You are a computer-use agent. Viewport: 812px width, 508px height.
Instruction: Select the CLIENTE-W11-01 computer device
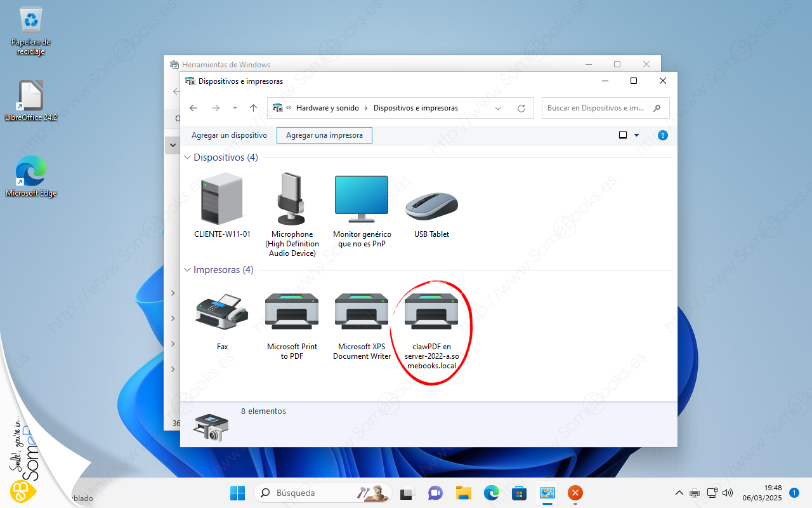point(222,200)
